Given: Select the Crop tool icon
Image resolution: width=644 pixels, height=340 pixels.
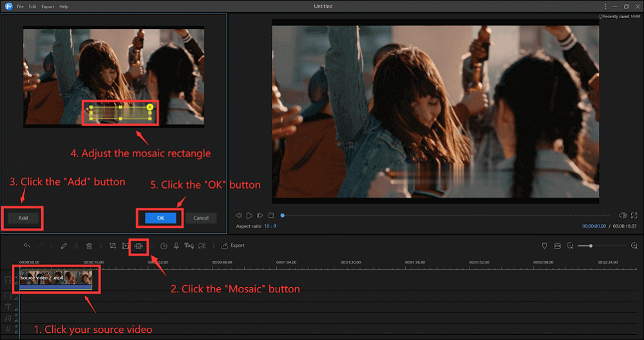Looking at the screenshot, I should (x=113, y=245).
